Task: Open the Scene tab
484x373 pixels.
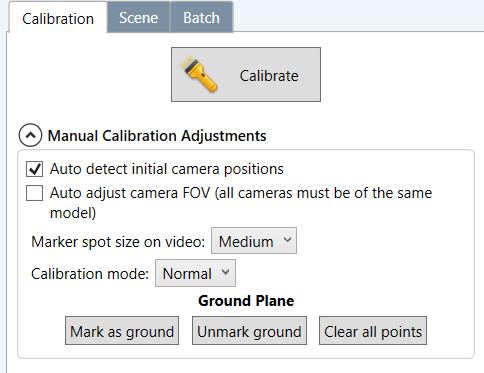Action: (139, 17)
